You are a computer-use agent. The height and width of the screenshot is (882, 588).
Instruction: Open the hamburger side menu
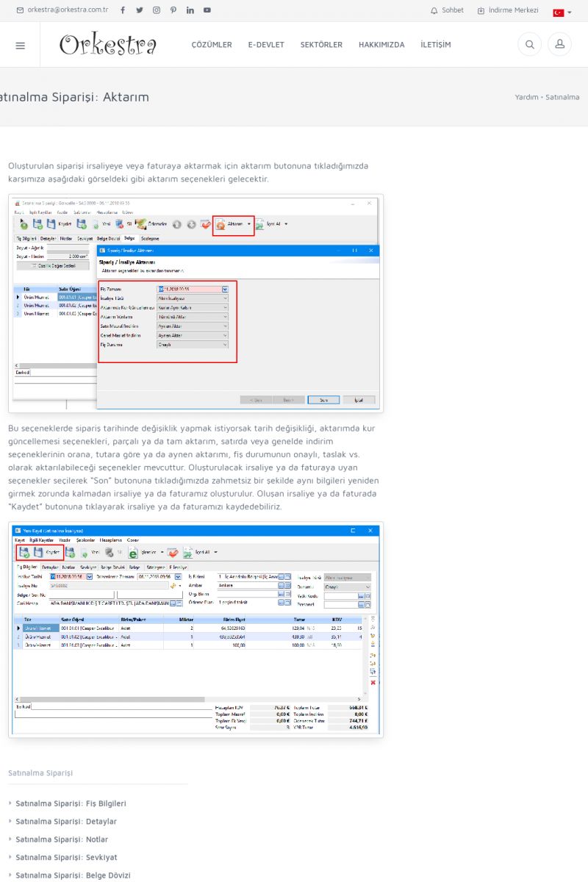point(20,45)
